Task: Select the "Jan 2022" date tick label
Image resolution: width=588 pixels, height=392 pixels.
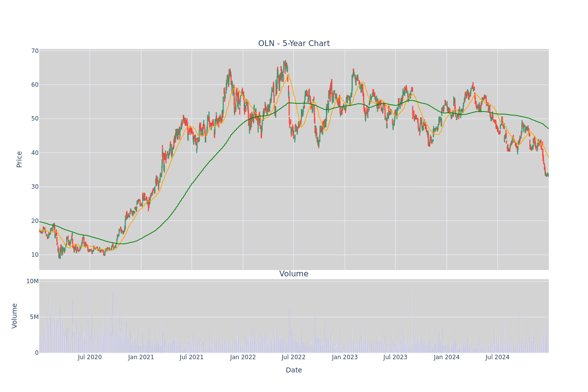Action: pos(243,357)
